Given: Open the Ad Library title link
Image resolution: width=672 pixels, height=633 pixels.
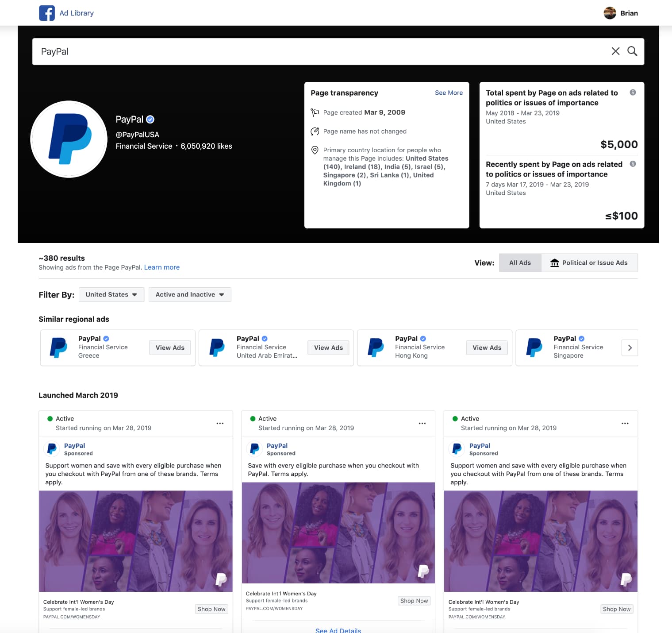Looking at the screenshot, I should point(77,13).
